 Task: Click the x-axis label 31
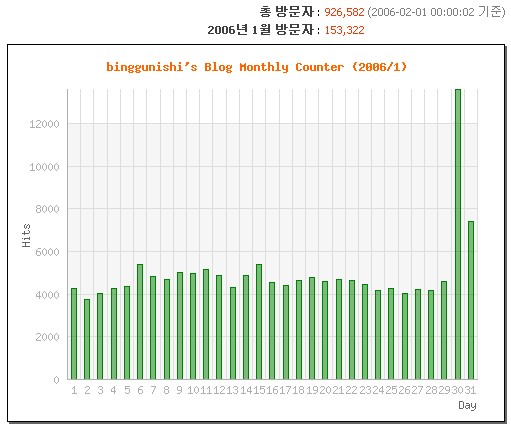click(470, 390)
